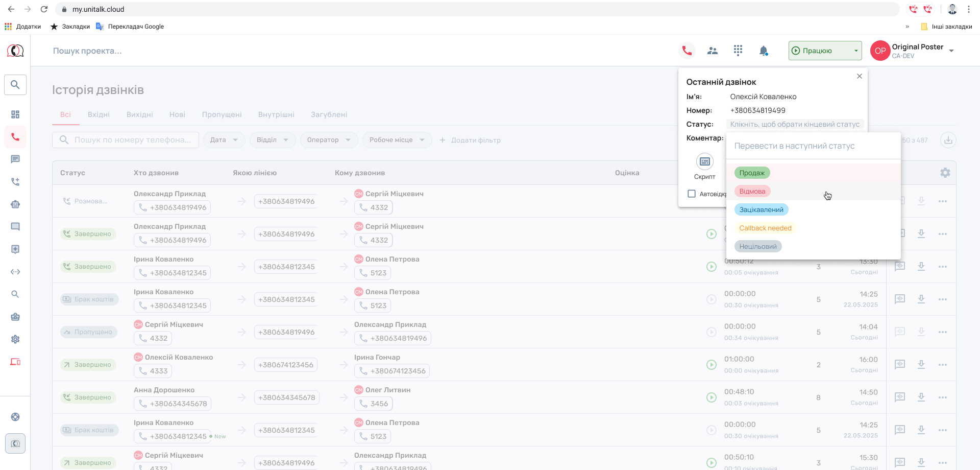Select the Зацікавлений status option
The image size is (980, 470).
[761, 209]
